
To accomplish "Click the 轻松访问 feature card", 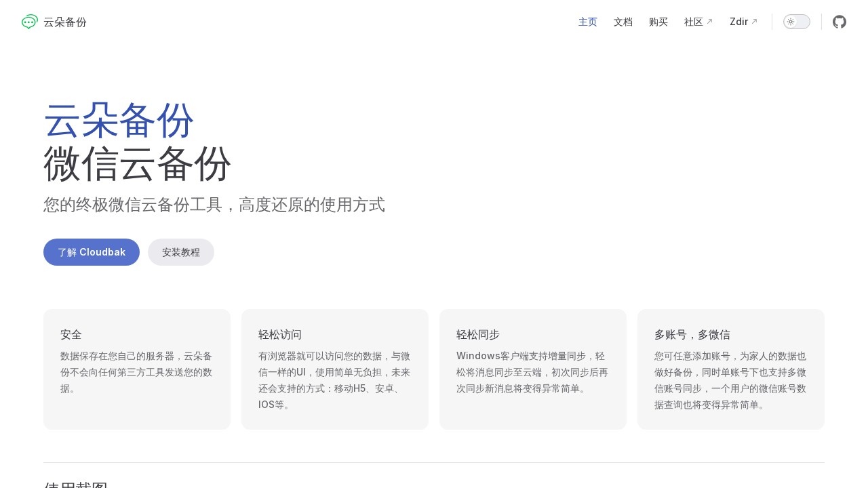I will [335, 369].
